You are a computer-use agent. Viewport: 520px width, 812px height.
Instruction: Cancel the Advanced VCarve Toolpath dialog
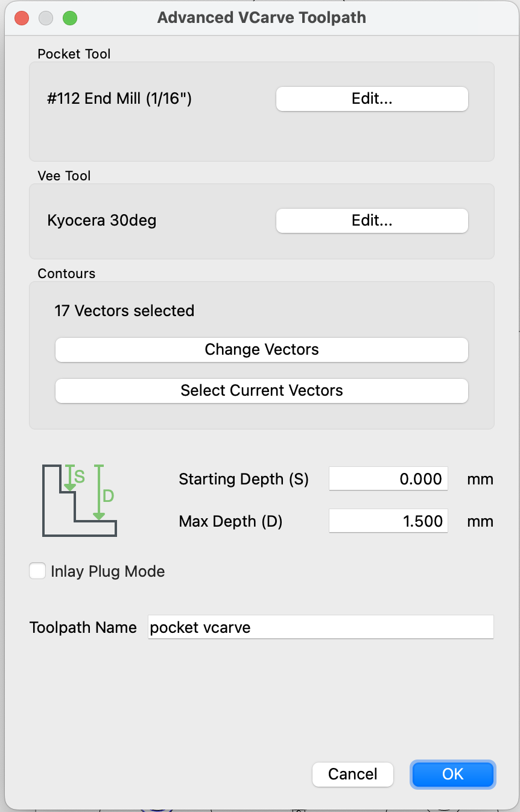(352, 774)
